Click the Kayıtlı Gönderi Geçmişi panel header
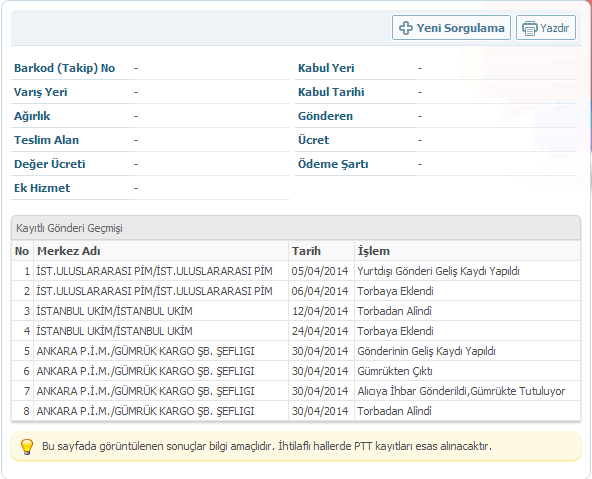Screen dimensions: 592x479 (296, 228)
